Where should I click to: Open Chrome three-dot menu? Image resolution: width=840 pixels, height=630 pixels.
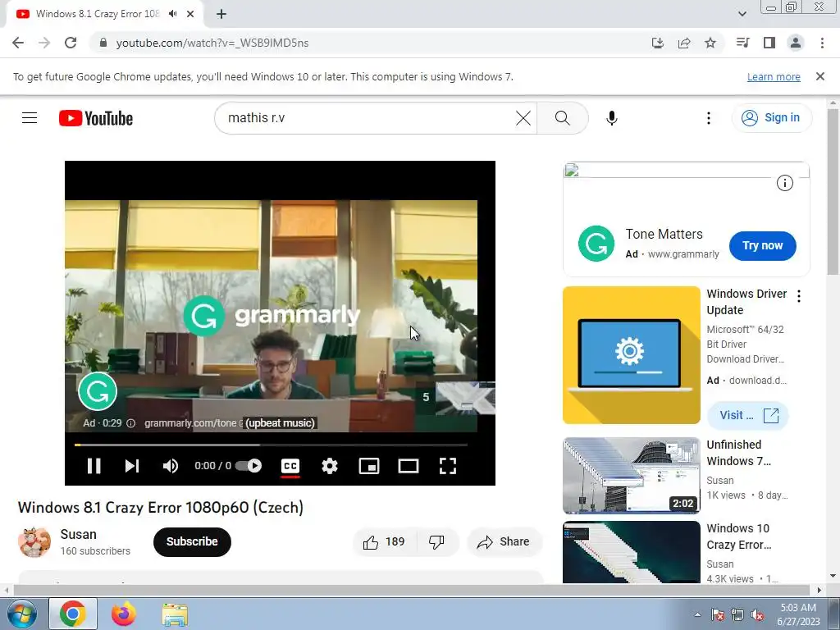822,43
